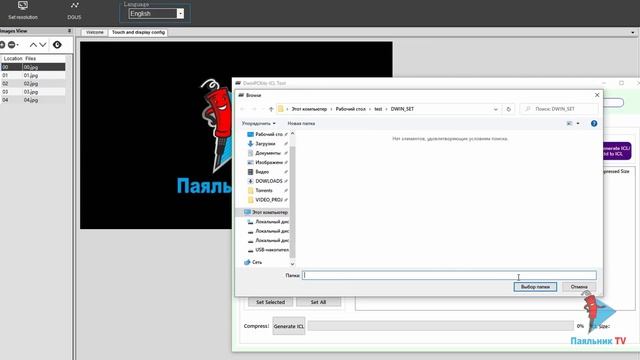This screenshot has width=640, height=360.
Task: Expand the Упорядочить menu
Action: coord(258,123)
